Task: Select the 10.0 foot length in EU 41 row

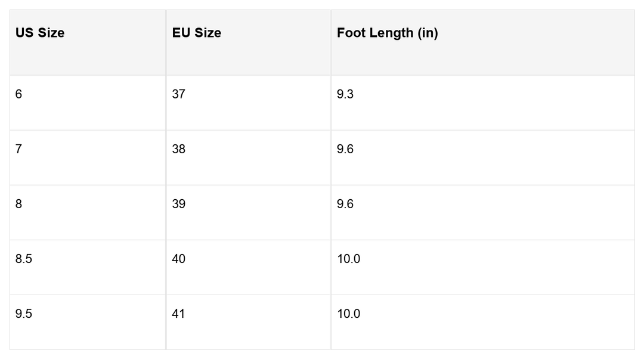Action: tap(348, 314)
